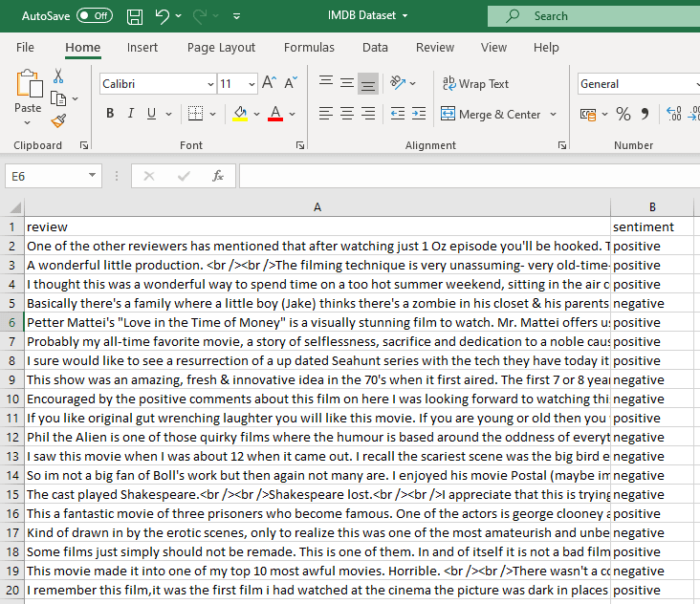This screenshot has width=700, height=604.
Task: Open the Clipboard dialog launcher
Action: pyautogui.click(x=84, y=145)
